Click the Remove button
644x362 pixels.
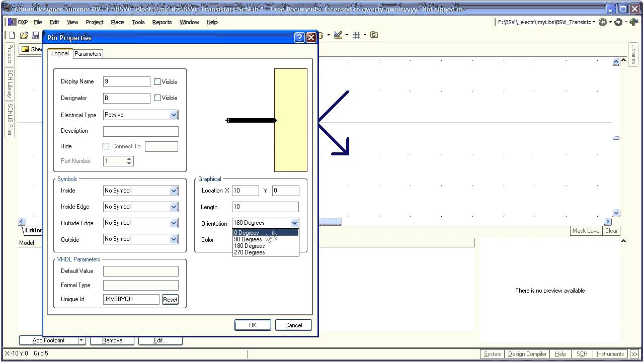pos(112,340)
